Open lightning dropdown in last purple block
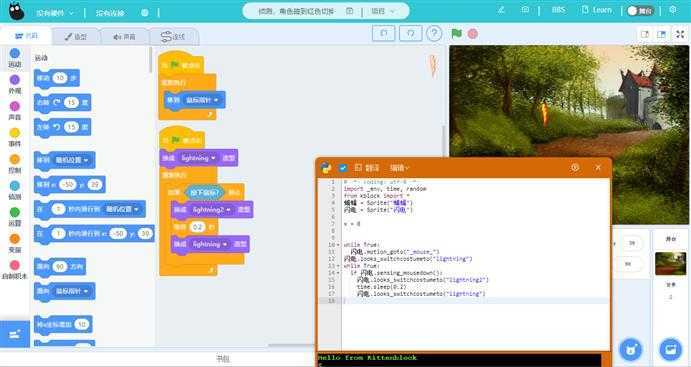 click(x=210, y=244)
